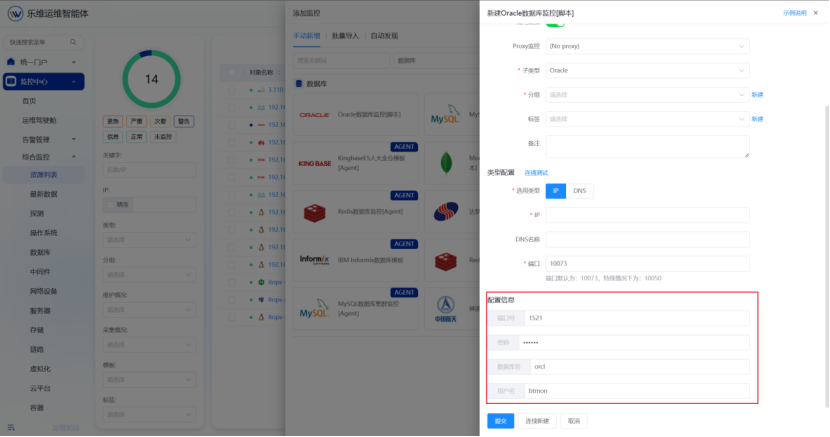Click the home icon beside 统一门户
Screen dimensions: 830x437
(x=11, y=62)
